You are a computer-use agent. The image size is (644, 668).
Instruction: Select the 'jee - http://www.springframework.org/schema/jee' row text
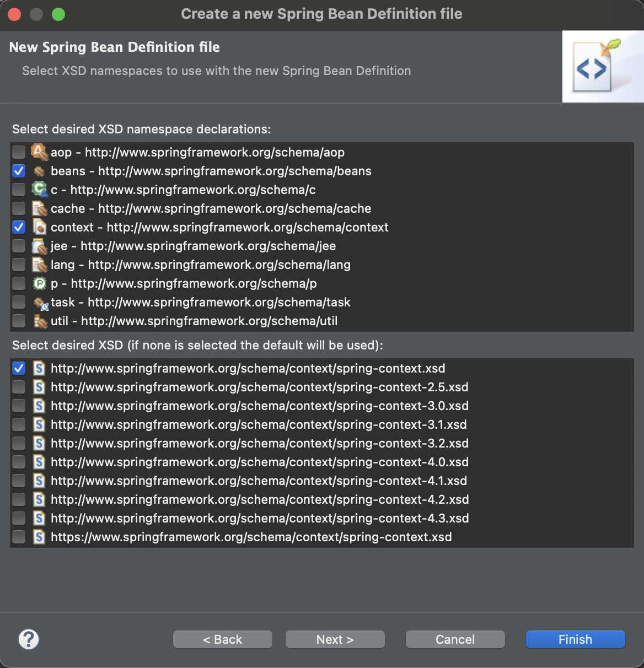(193, 246)
